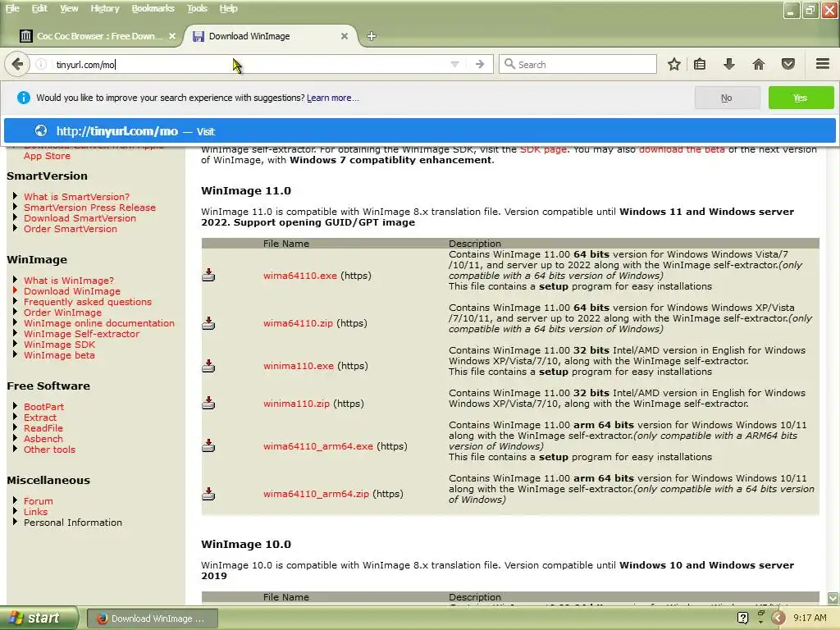Close the Download WinImage tab
The width and height of the screenshot is (840, 630).
click(x=345, y=36)
